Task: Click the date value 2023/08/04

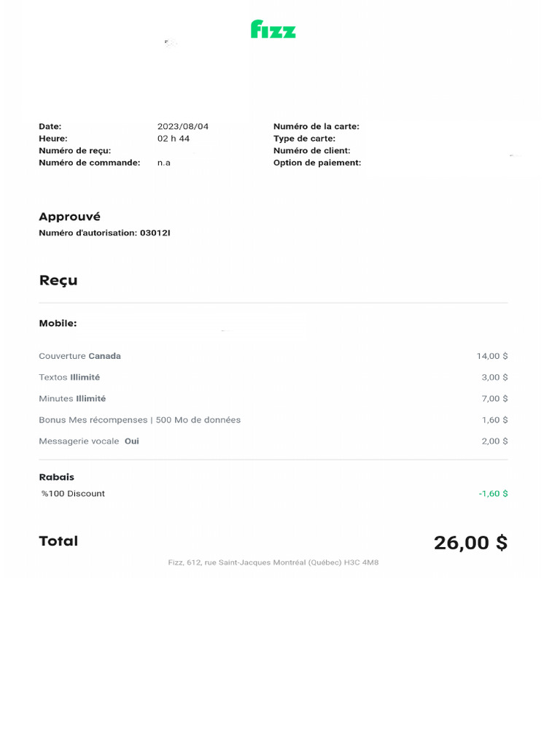Action: 183,126
